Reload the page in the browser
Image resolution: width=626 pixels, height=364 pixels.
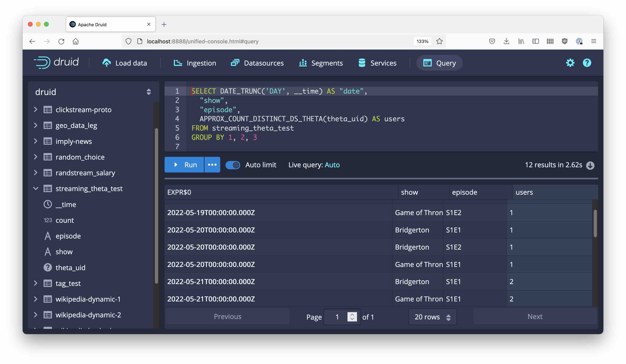point(61,41)
